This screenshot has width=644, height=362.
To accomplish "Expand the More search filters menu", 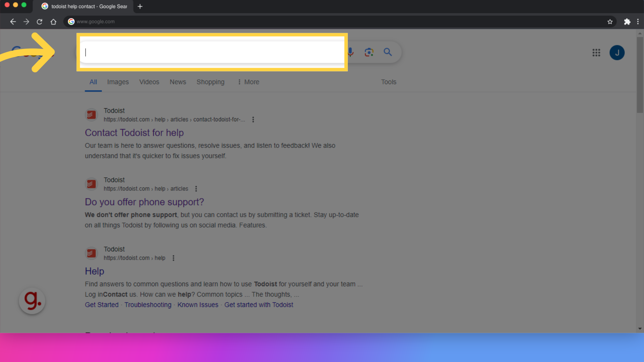I will pyautogui.click(x=248, y=82).
